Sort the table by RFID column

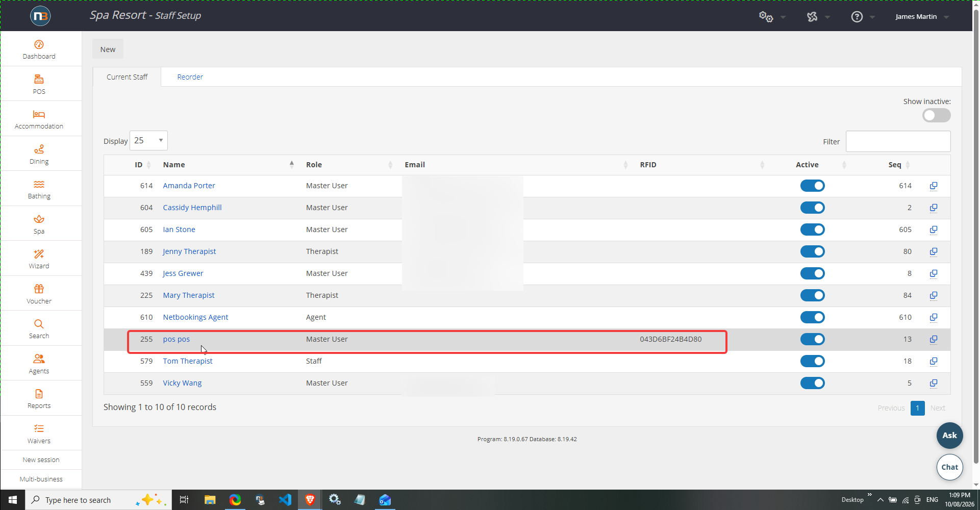[702, 165]
